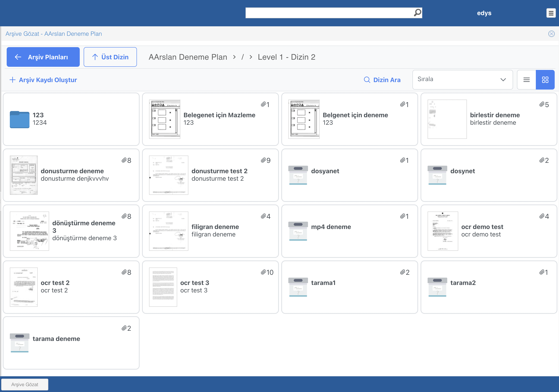Screen dimensions: 559x392
Task: Select the Arşive Gözat bottom tab
Action: click(25, 384)
